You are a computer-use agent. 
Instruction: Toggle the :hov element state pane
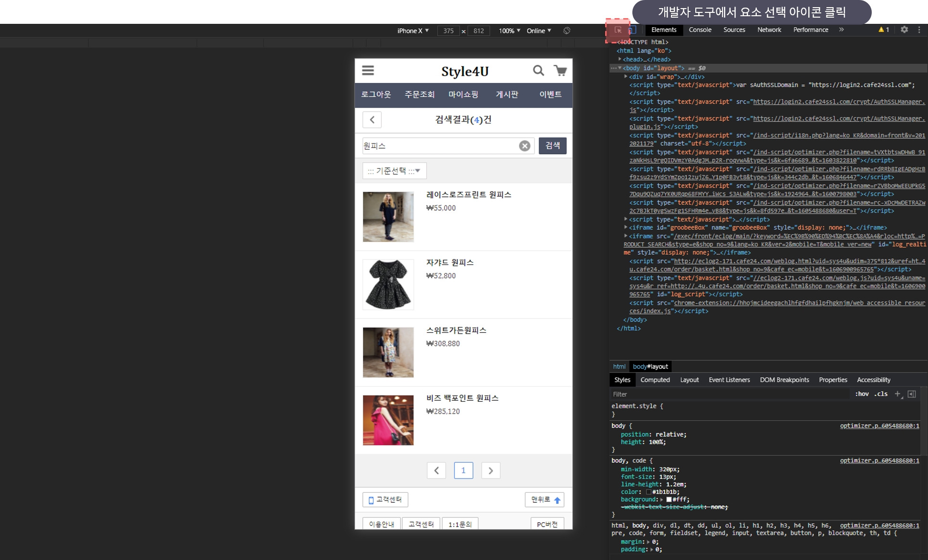862,394
